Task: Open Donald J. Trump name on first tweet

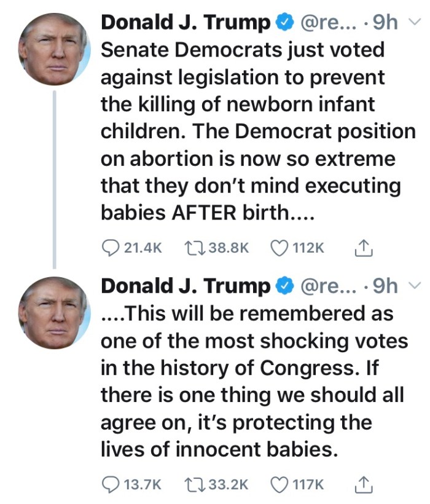Action: pyautogui.click(x=184, y=23)
